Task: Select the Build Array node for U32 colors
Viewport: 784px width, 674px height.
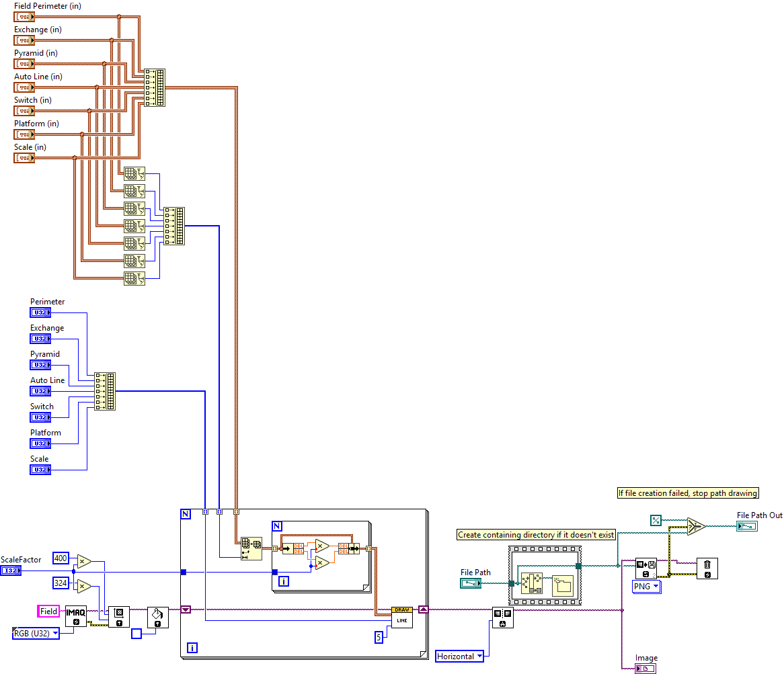Action: click(105, 391)
